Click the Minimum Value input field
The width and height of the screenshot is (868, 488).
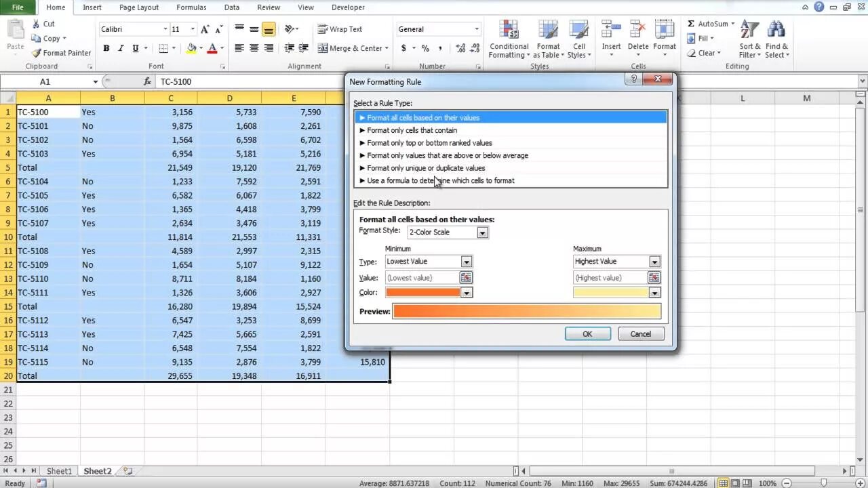coord(422,277)
